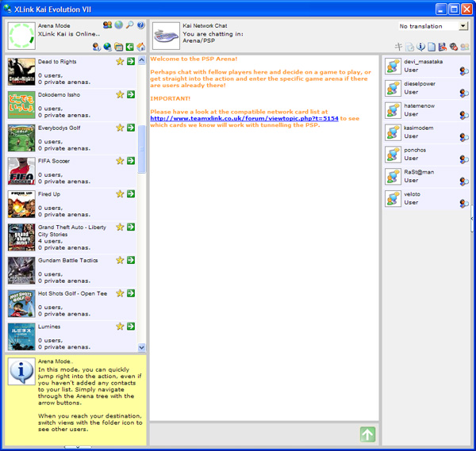Click the action icon beside veloto
The image size is (476, 451).
463,203
